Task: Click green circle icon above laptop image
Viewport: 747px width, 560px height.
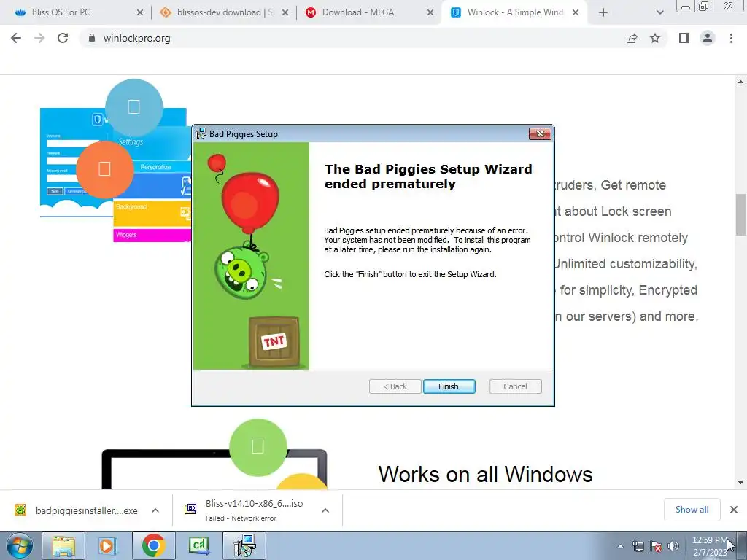Action: 258,447
